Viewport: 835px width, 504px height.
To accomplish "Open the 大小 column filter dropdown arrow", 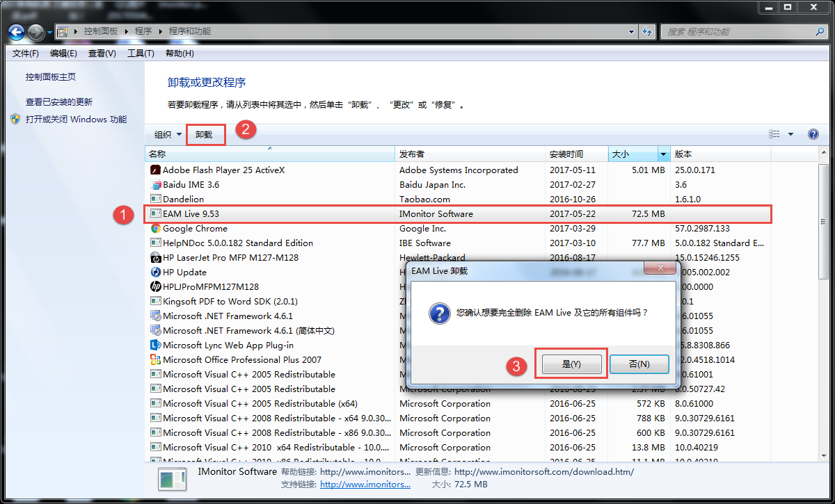I will [663, 154].
